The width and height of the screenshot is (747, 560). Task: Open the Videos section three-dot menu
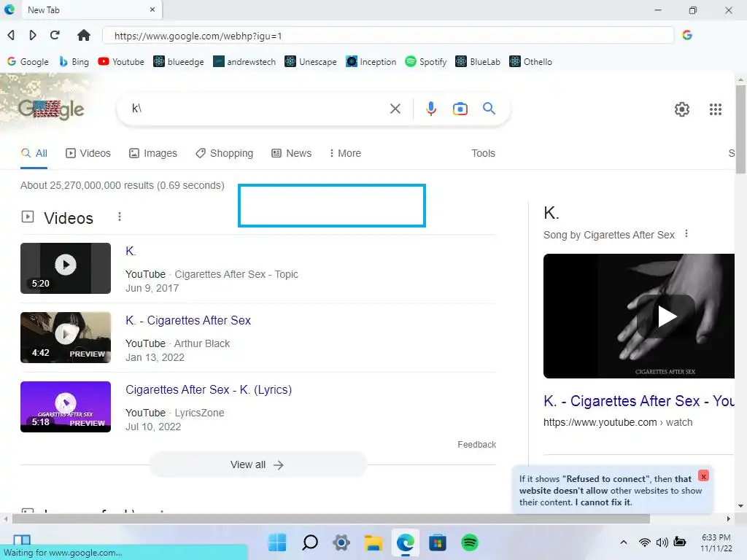point(120,217)
